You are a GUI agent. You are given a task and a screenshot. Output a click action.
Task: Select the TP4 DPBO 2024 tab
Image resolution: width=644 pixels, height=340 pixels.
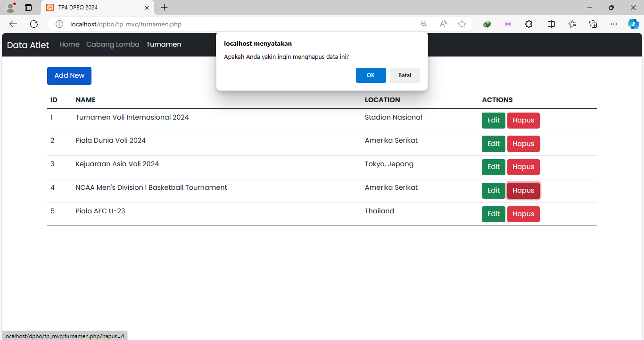(x=98, y=8)
